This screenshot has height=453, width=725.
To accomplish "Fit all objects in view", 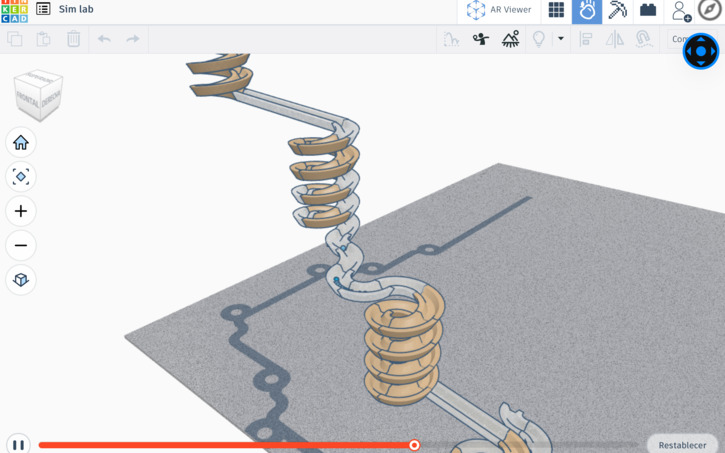I will coord(21,177).
